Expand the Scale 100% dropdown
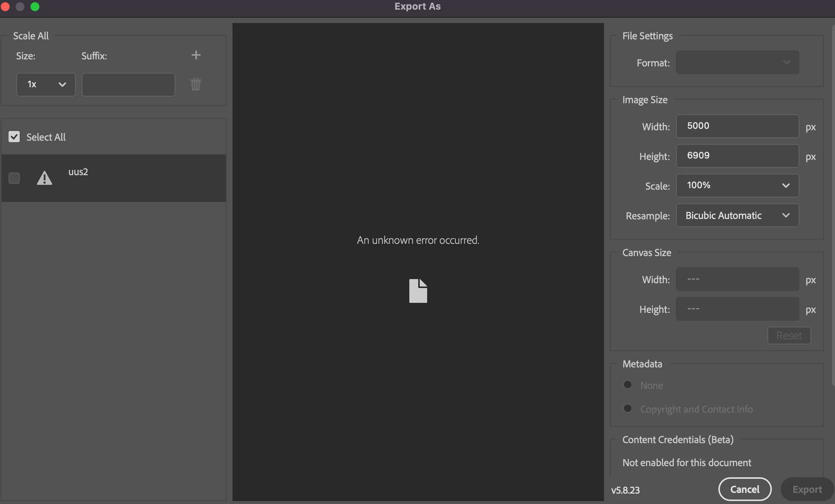Viewport: 835px width, 504px height. pyautogui.click(x=737, y=186)
